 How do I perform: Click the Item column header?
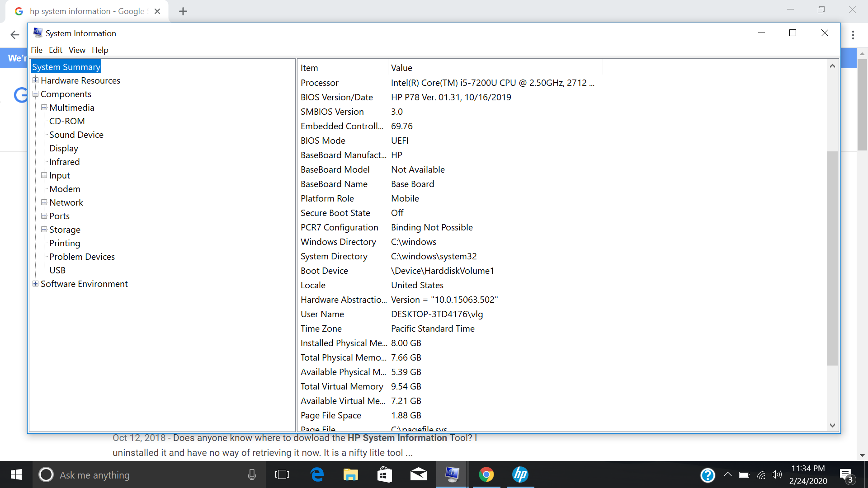(x=343, y=68)
